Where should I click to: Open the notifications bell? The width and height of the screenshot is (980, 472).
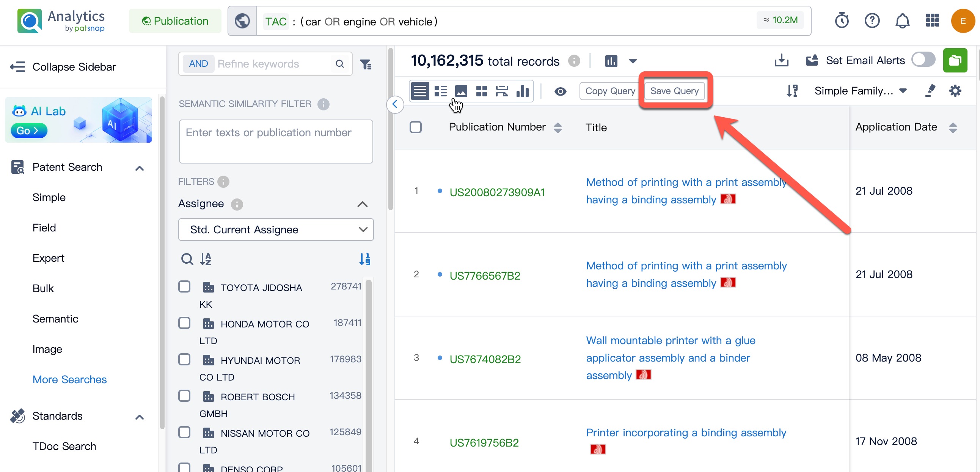[x=902, y=20]
